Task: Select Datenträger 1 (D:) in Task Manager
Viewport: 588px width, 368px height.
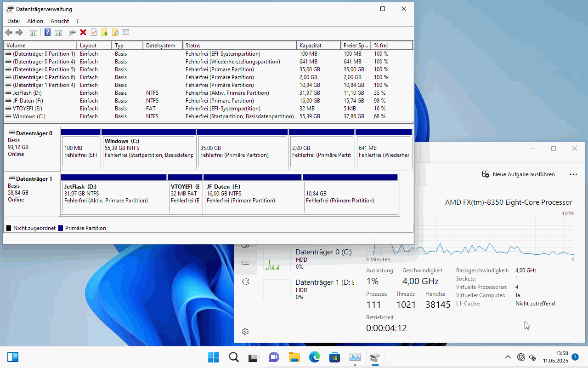Action: pos(309,290)
